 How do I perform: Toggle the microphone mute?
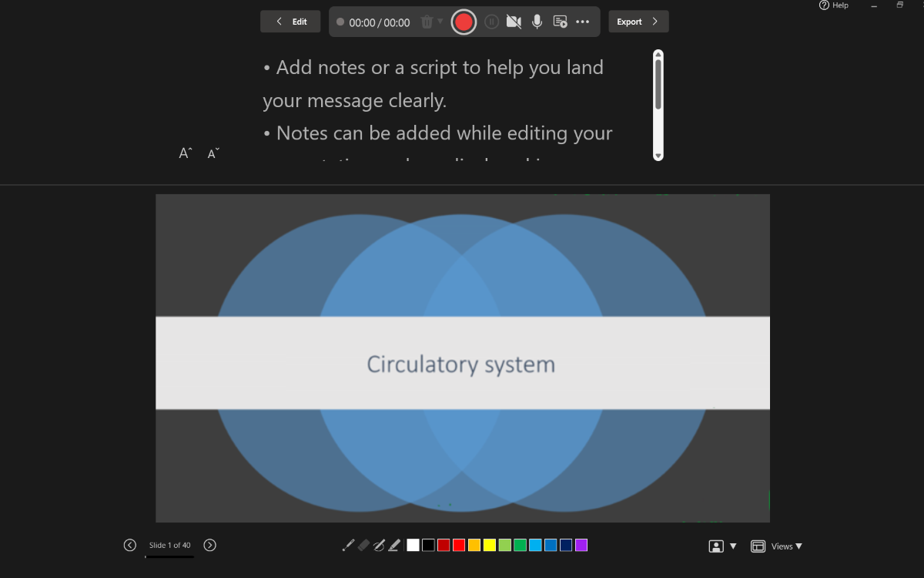click(x=537, y=22)
